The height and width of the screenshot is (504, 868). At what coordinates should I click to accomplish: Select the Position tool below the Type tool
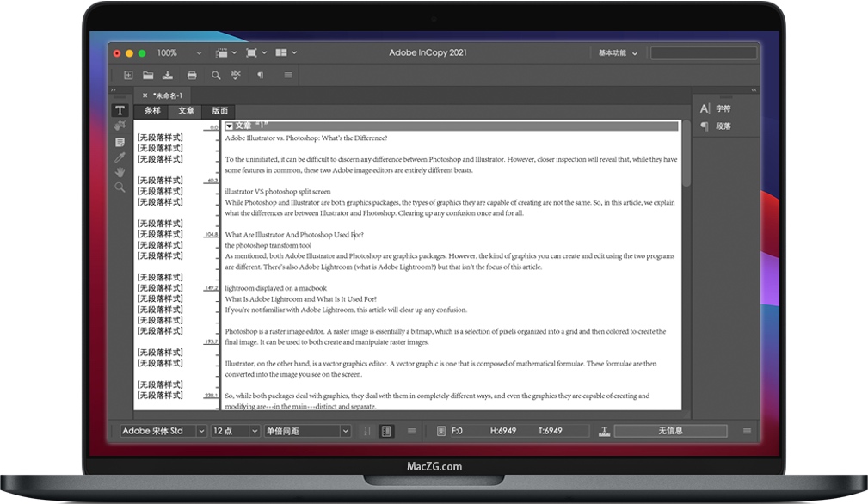(x=120, y=126)
